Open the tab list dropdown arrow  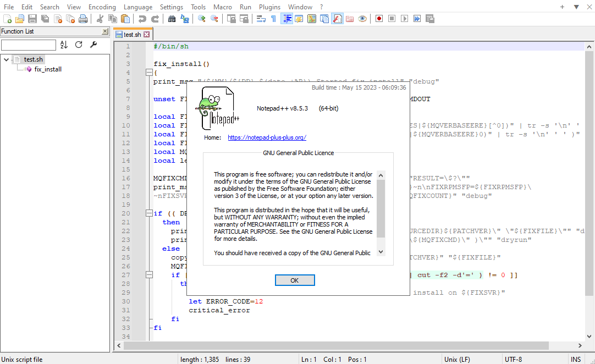point(576,7)
